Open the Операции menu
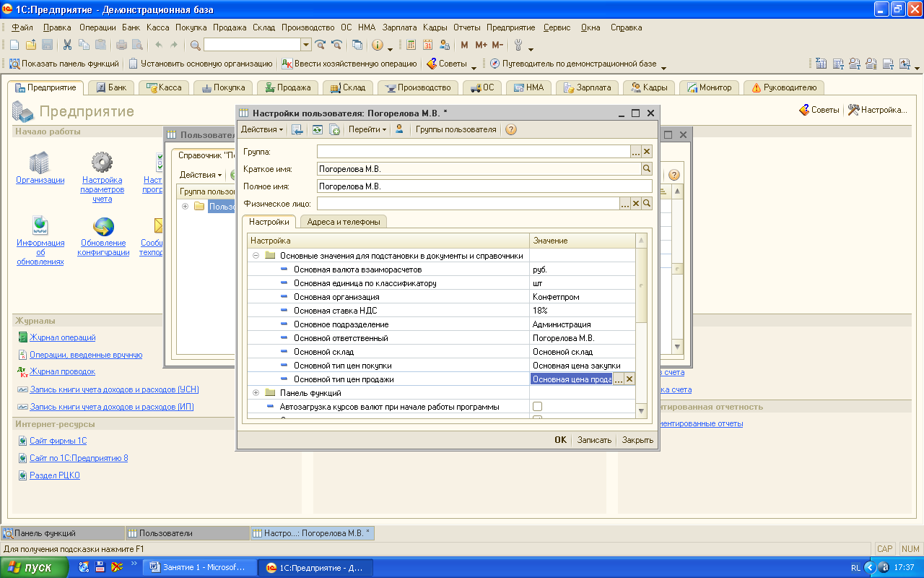 pos(97,27)
